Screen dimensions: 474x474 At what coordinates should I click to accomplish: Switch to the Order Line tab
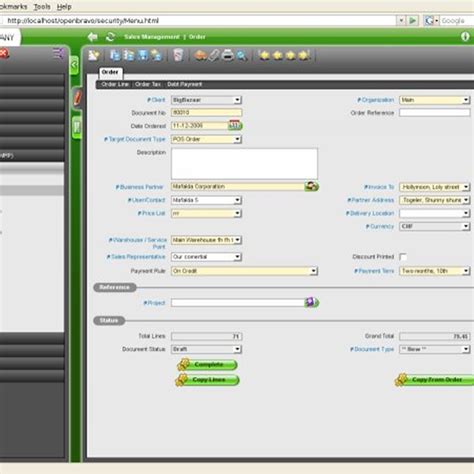pos(115,84)
